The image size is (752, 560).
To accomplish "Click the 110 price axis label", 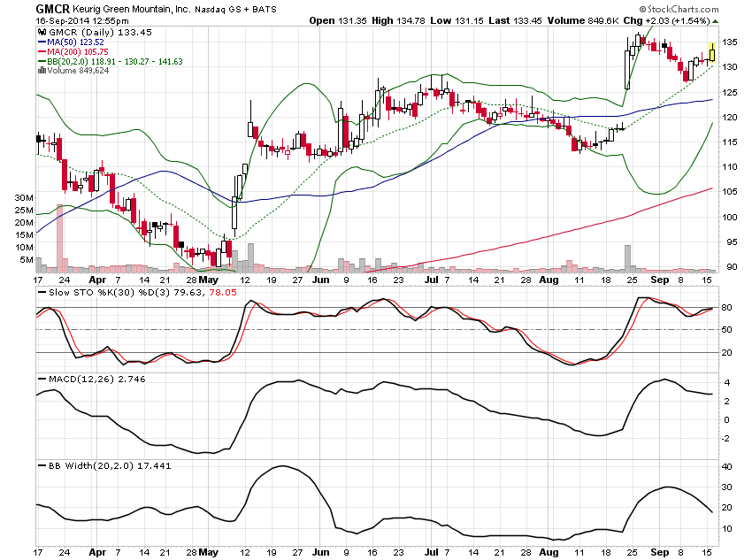I will (730, 167).
